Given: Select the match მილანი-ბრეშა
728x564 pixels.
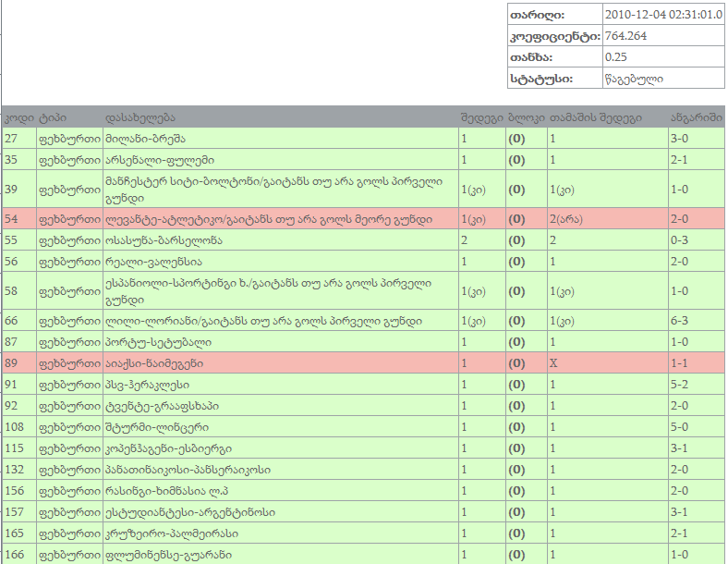Looking at the screenshot, I should click(145, 139).
